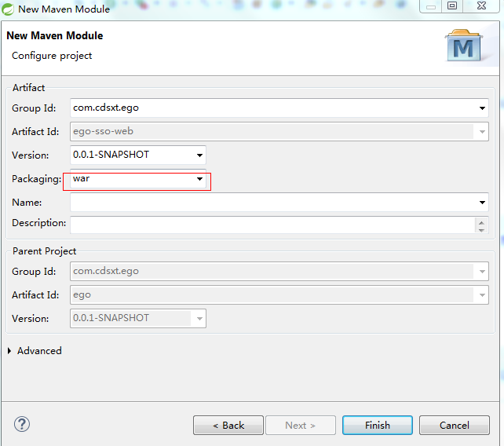This screenshot has height=446, width=504.
Task: Open the Name field dropdown arrow
Action: (482, 203)
